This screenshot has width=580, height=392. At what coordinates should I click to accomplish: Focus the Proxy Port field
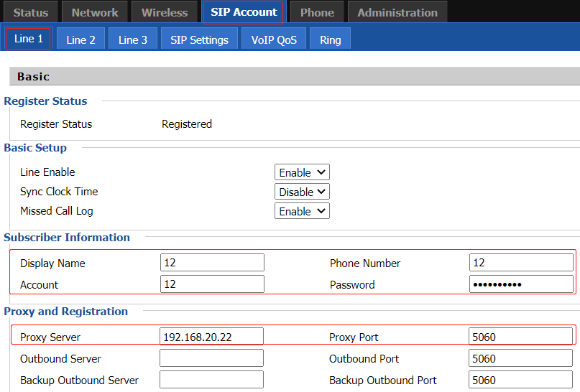point(521,337)
